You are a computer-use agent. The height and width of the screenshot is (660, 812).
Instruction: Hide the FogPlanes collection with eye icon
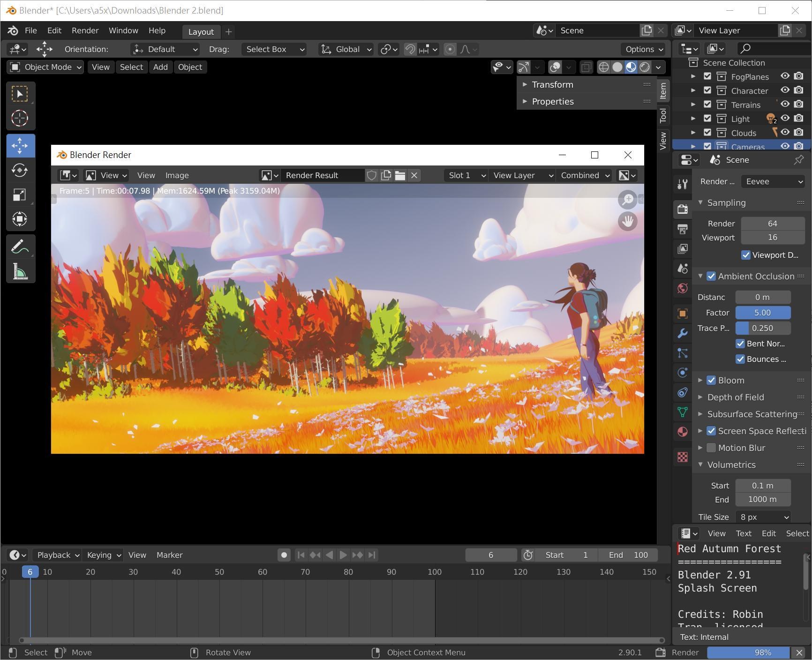[x=785, y=76]
